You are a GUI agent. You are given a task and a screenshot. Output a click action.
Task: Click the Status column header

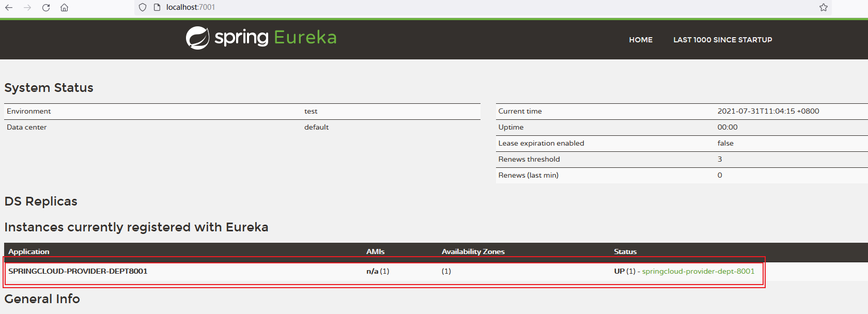point(625,252)
